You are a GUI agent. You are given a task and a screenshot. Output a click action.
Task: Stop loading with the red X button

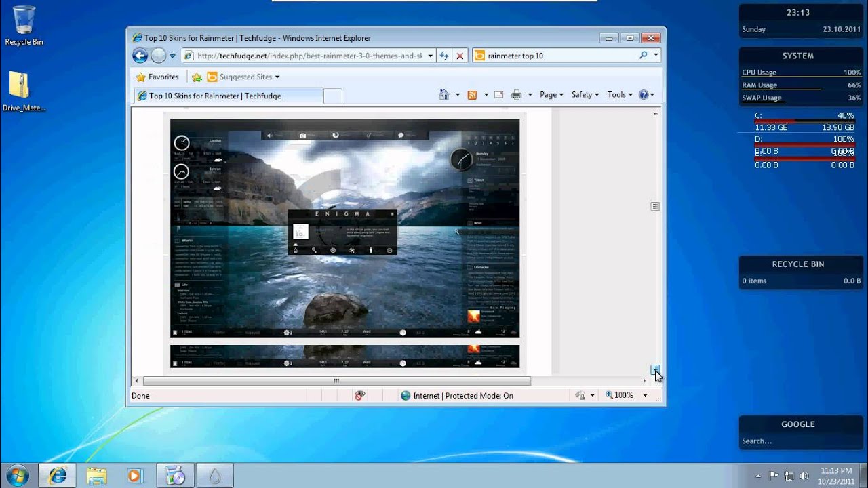[x=460, y=56]
